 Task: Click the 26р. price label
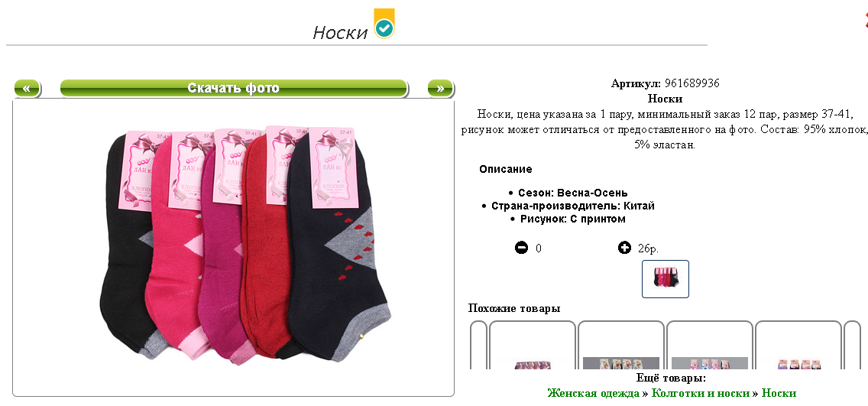pos(648,248)
